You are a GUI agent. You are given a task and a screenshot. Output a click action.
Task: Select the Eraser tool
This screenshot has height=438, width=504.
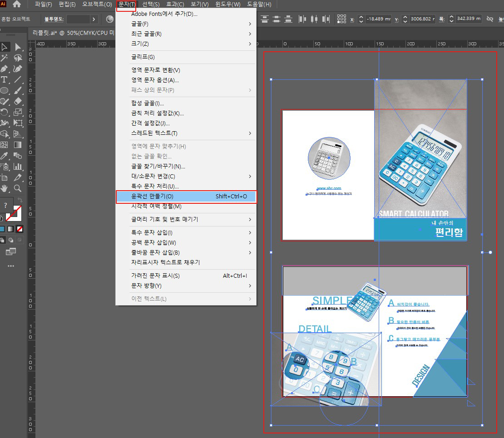point(18,101)
